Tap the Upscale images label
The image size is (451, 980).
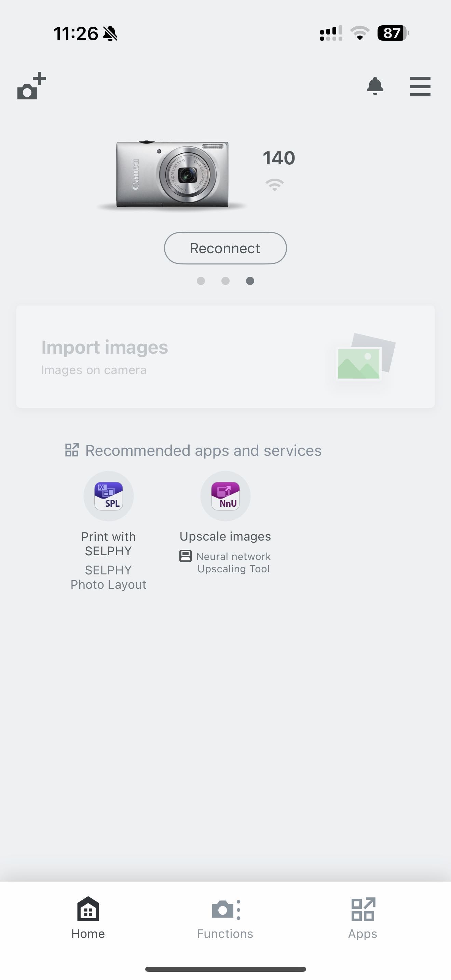coord(225,536)
